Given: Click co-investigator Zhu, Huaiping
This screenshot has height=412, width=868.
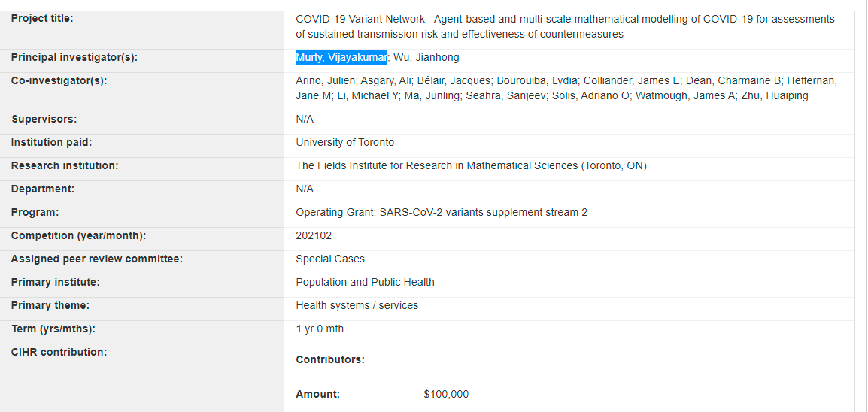Looking at the screenshot, I should click(x=774, y=95).
